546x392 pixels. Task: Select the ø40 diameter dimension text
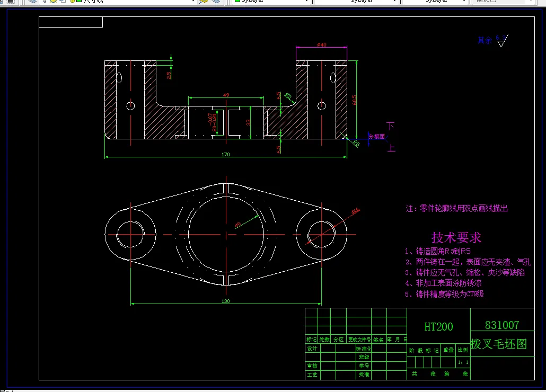[x=321, y=44]
